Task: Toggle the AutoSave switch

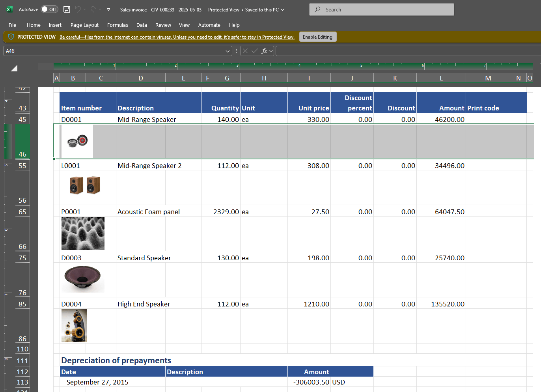Action: tap(49, 9)
